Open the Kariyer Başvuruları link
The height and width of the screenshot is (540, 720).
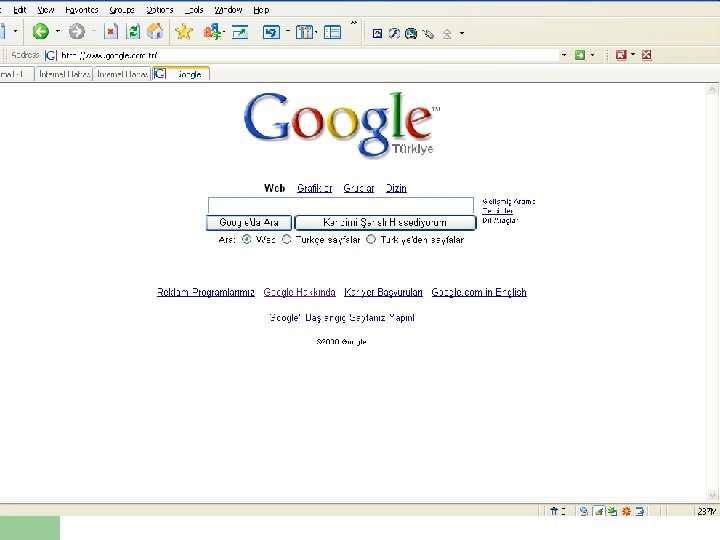point(383,292)
